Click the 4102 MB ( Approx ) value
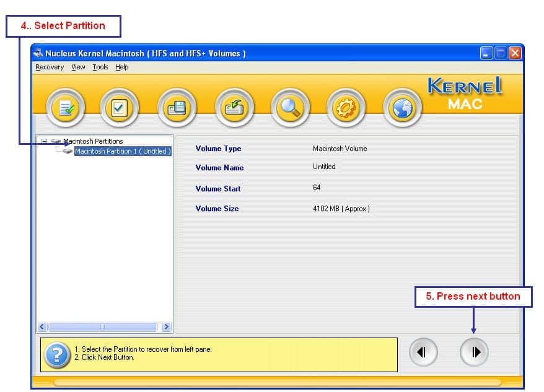This screenshot has width=544, height=392. (x=341, y=209)
